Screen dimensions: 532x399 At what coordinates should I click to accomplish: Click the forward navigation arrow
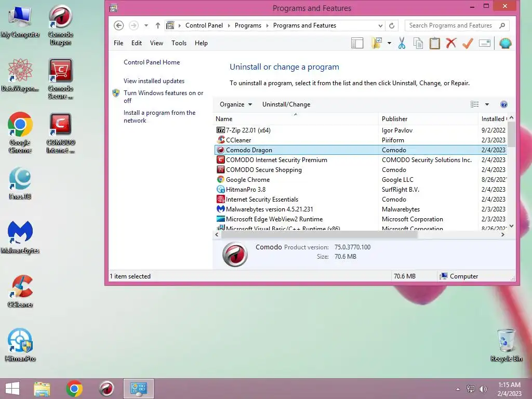coord(134,25)
